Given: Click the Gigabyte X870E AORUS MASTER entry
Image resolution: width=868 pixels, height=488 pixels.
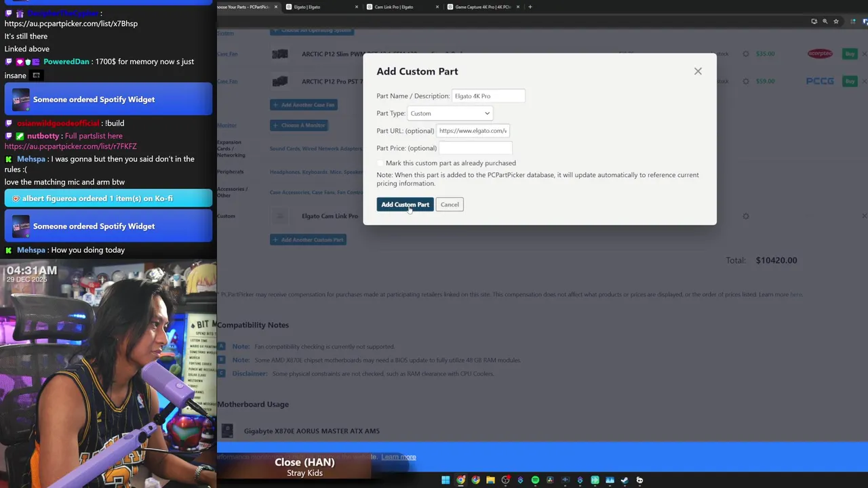Looking at the screenshot, I should tap(312, 431).
